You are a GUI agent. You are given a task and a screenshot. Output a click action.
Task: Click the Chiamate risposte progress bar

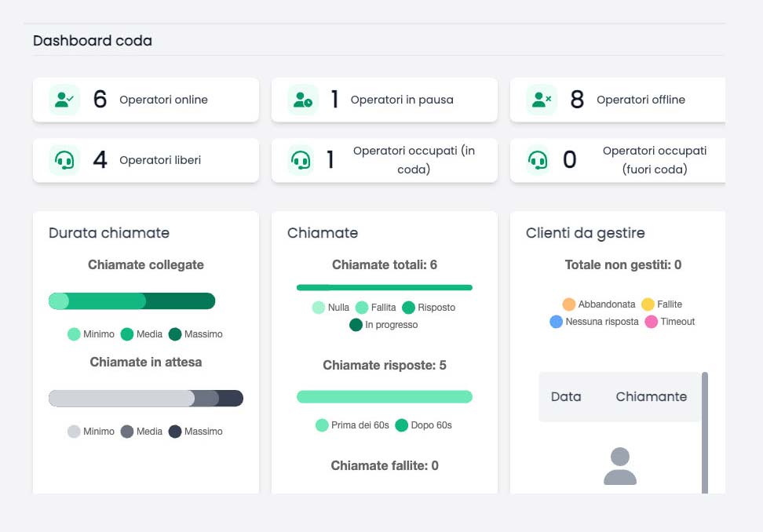pos(385,397)
